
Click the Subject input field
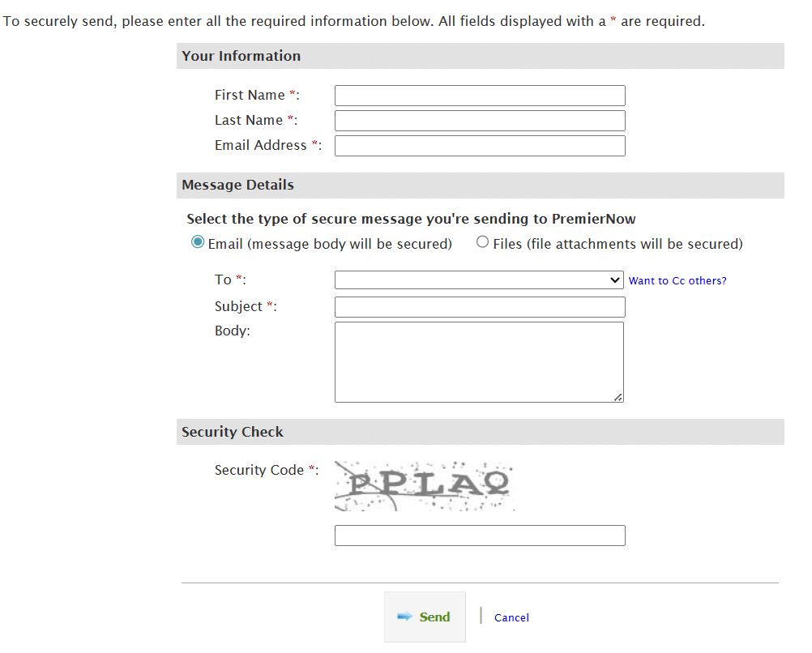480,307
